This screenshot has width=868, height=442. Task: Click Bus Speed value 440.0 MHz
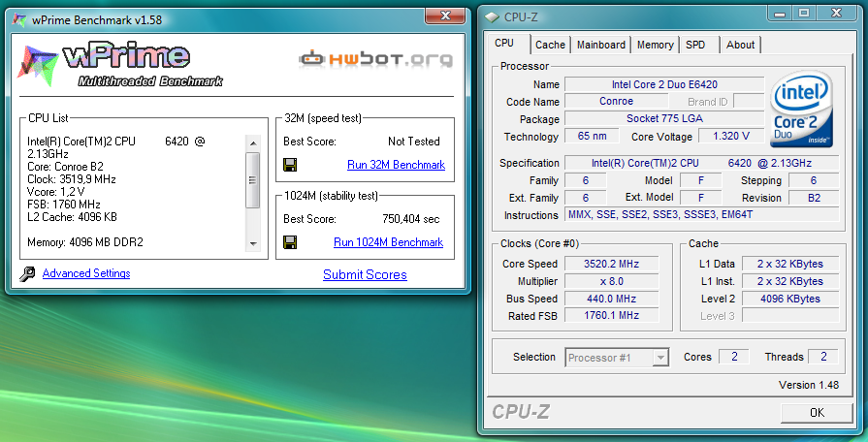[612, 299]
